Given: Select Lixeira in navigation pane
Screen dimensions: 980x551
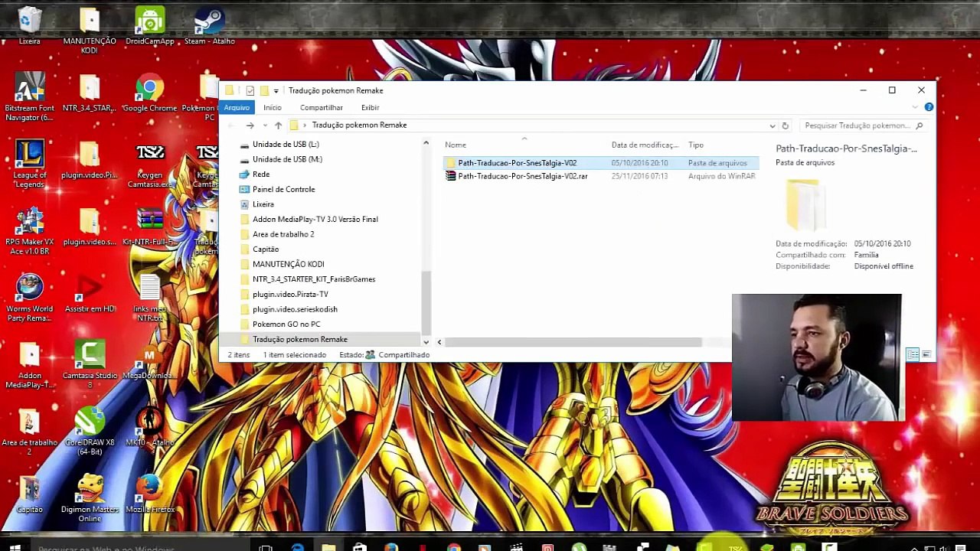Looking at the screenshot, I should [263, 204].
